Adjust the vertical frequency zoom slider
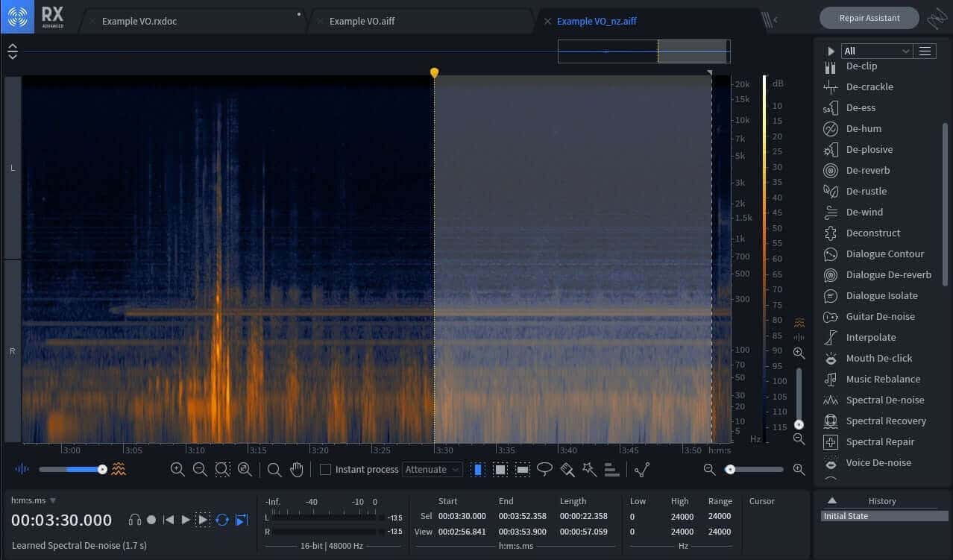The width and height of the screenshot is (953, 560). 799,398
